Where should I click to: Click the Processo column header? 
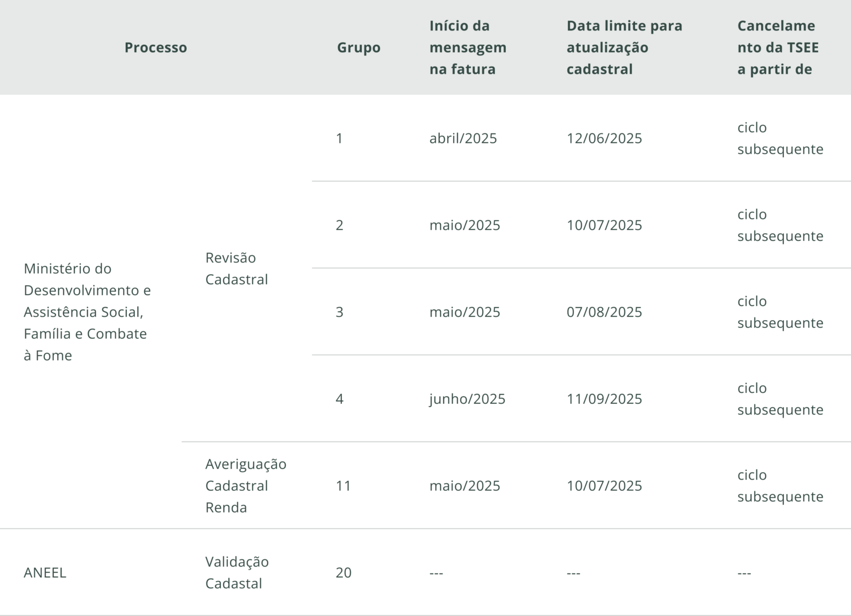156,48
